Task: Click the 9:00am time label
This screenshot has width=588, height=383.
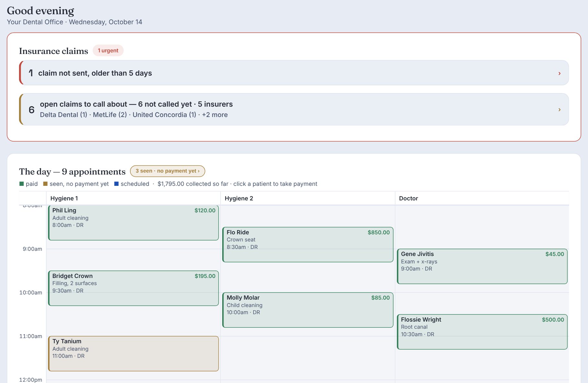Action: click(x=32, y=249)
